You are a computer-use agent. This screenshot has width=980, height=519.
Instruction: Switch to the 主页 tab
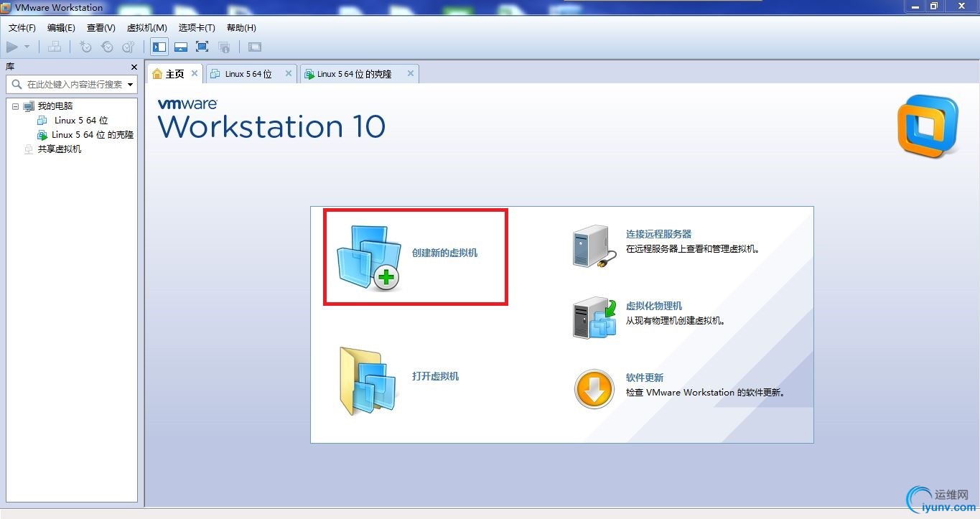[175, 74]
